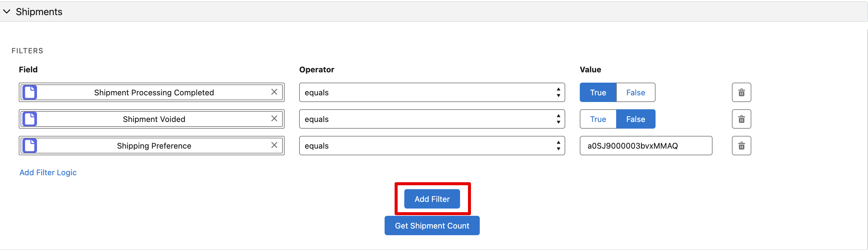The image size is (868, 250).
Task: Set Shipment Processing Completed value to False
Action: point(635,92)
